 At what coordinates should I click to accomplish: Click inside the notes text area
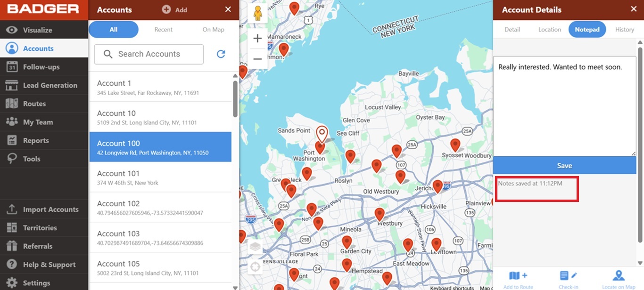pos(564,106)
